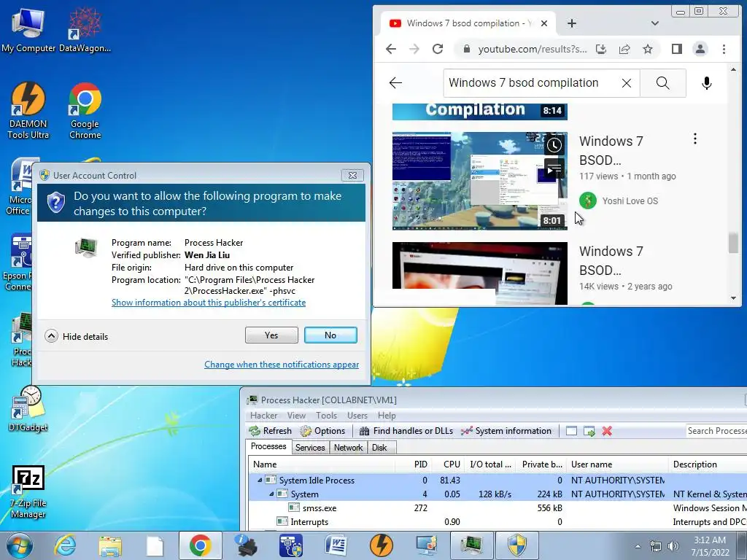This screenshot has width=747, height=560.
Task: Open Windows Explorer folder in taskbar
Action: click(110, 545)
